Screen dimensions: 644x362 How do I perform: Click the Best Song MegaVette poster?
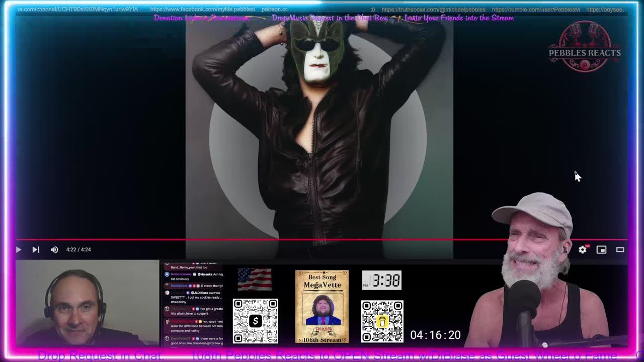[321, 307]
